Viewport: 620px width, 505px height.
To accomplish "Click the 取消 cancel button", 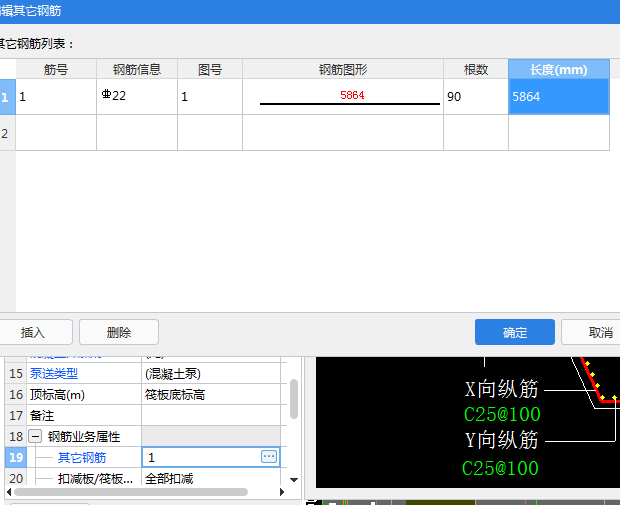I will click(x=593, y=332).
